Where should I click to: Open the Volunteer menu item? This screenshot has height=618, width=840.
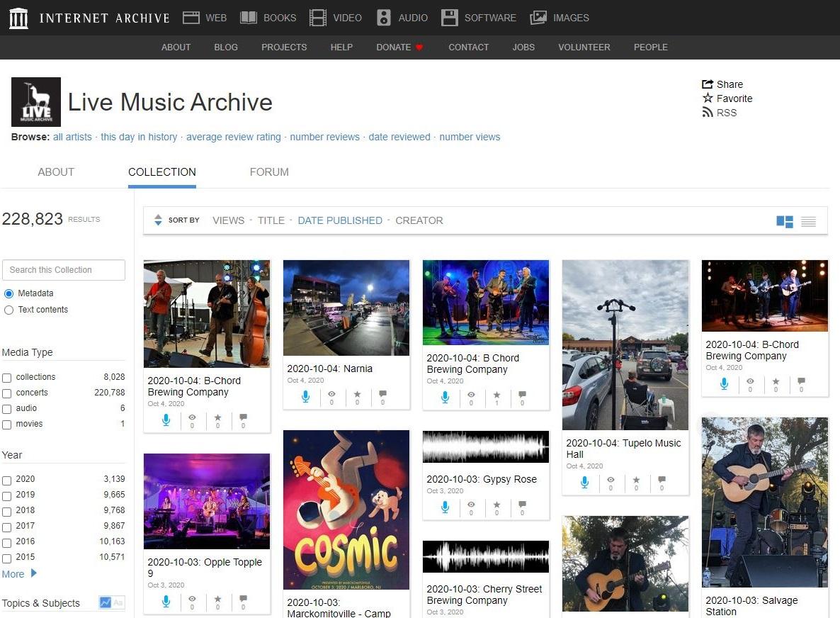pyautogui.click(x=584, y=47)
